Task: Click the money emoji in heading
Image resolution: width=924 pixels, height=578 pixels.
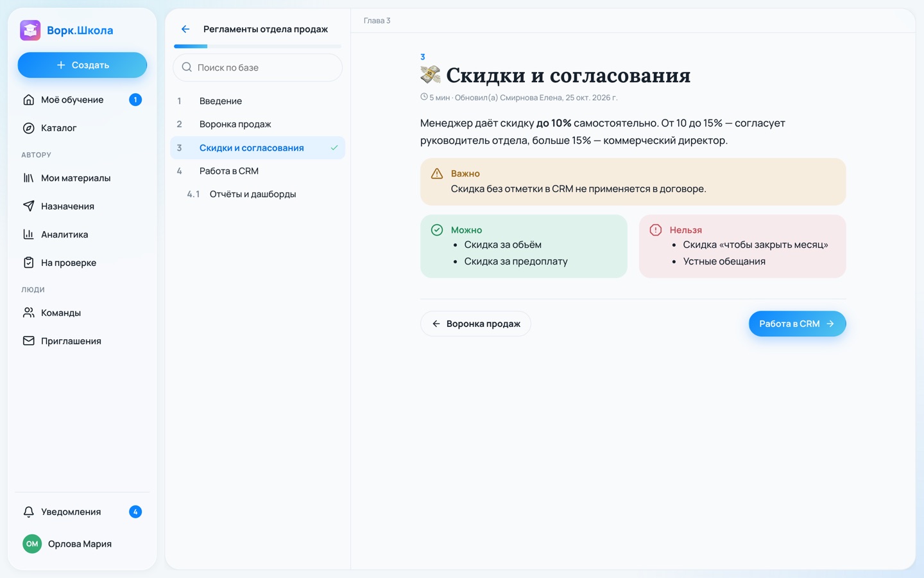Action: [431, 75]
